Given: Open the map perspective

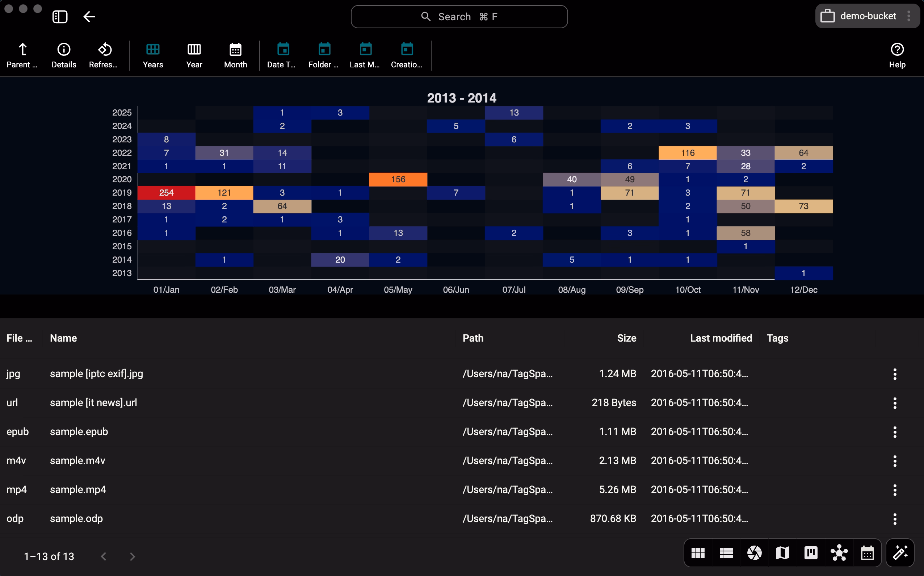Looking at the screenshot, I should pos(782,552).
